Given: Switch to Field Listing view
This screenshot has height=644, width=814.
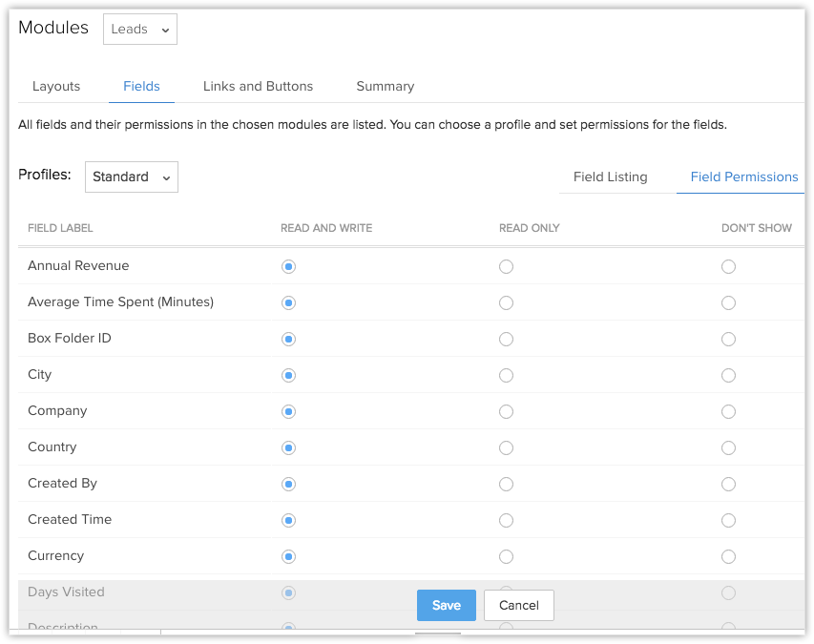Looking at the screenshot, I should (610, 177).
